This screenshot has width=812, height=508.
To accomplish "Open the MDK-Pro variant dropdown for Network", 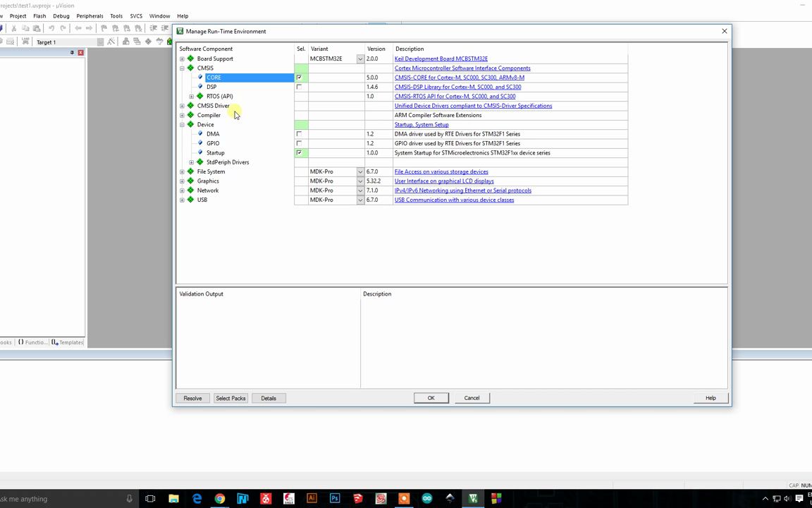I will (360, 190).
